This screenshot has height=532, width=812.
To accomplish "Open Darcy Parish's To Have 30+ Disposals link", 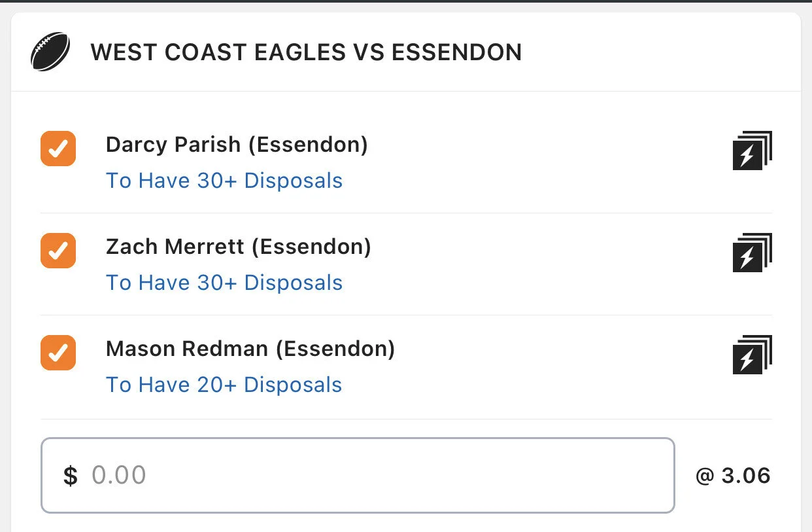I will (x=224, y=181).
